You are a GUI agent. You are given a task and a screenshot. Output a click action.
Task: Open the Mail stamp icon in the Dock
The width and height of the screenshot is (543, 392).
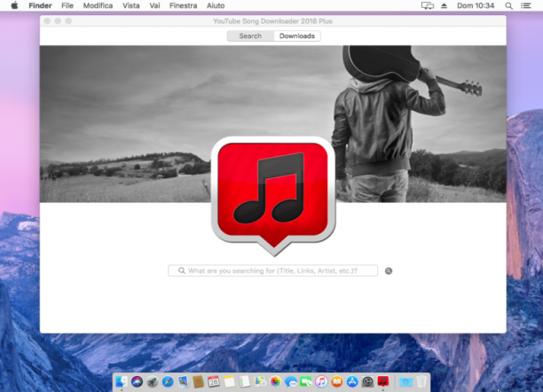(x=183, y=381)
